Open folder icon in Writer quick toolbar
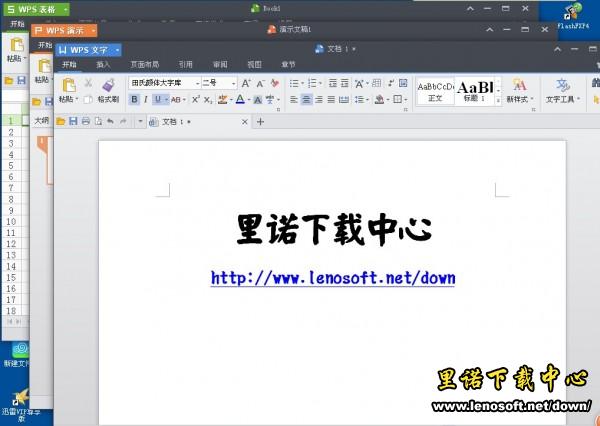This screenshot has width=600, height=426. 60,122
